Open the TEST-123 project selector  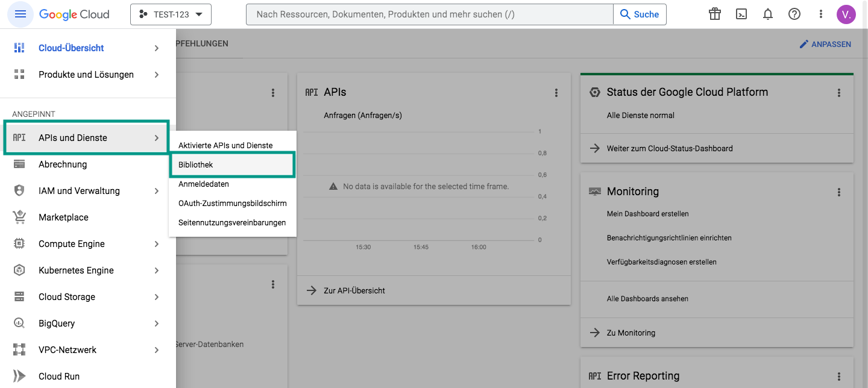171,14
